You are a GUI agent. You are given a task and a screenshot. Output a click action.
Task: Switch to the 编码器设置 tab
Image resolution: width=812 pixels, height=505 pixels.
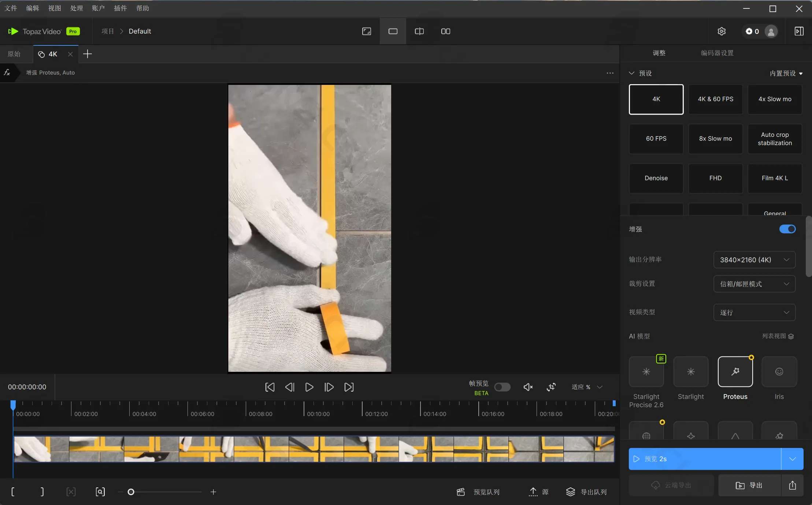pyautogui.click(x=717, y=53)
